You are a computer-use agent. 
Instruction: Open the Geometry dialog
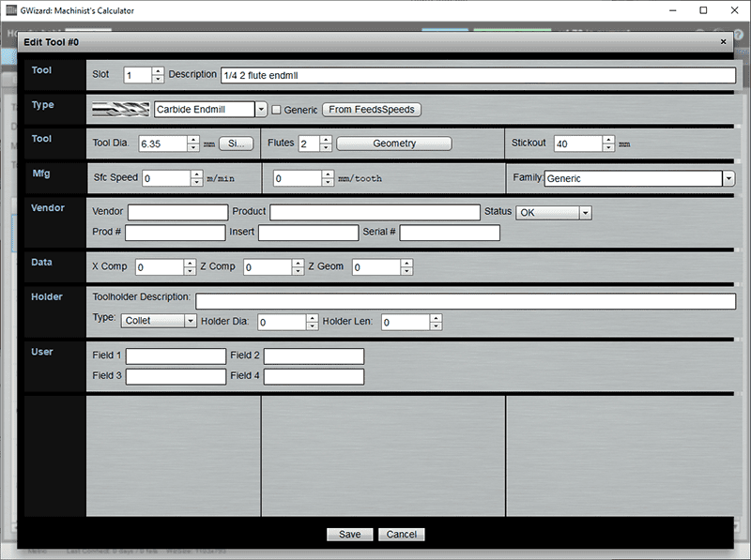(393, 143)
